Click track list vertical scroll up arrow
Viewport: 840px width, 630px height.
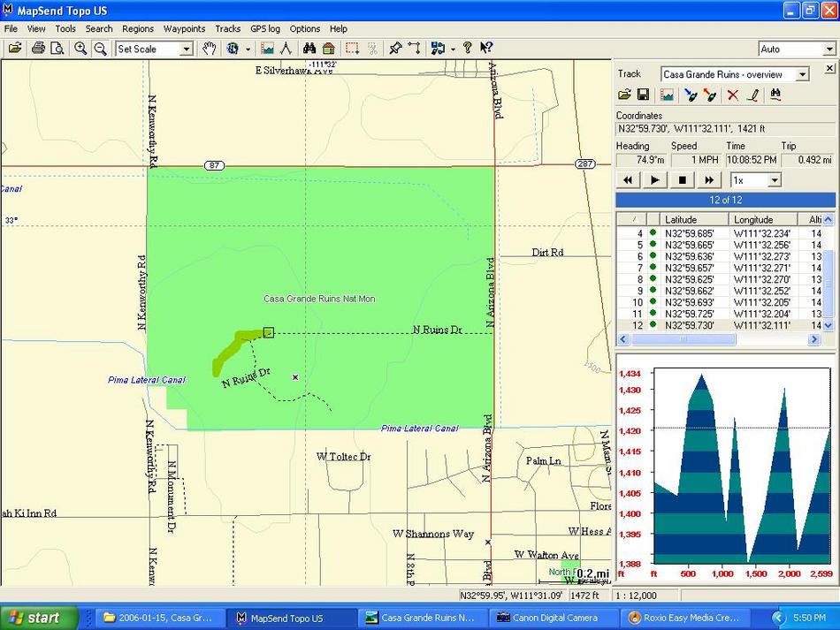pyautogui.click(x=829, y=219)
